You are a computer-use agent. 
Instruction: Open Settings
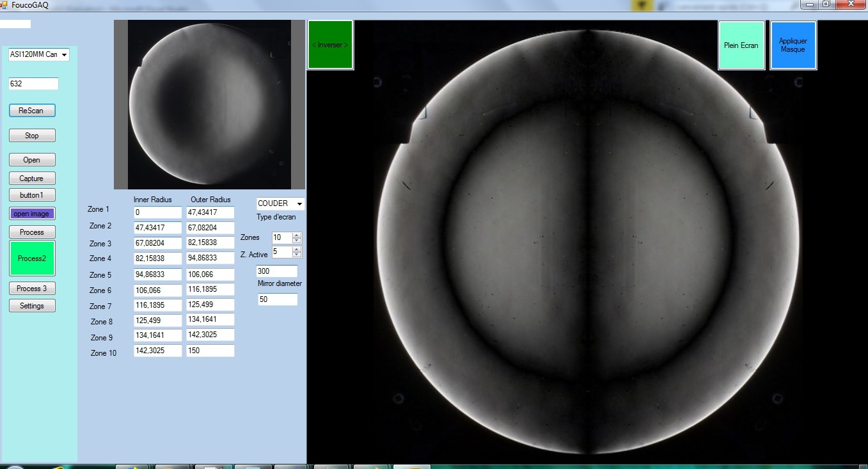pyautogui.click(x=32, y=306)
